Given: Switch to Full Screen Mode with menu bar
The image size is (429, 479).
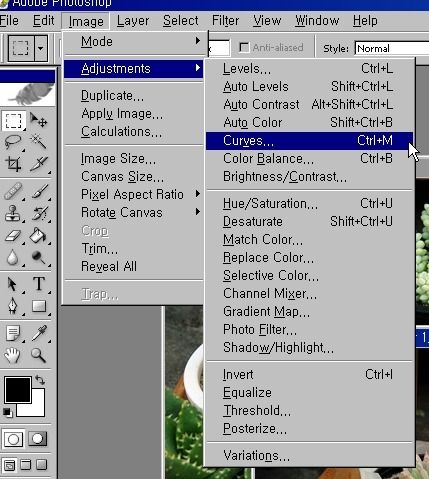Looking at the screenshot, I should (x=26, y=465).
